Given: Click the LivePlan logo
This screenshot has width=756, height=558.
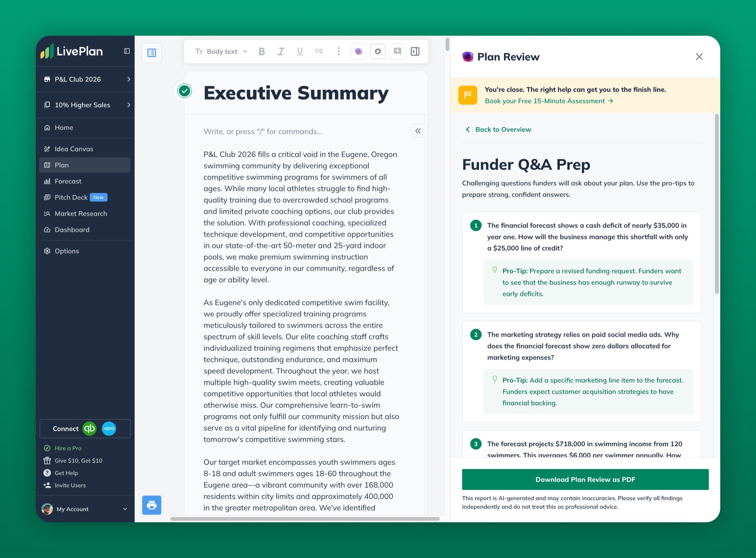Looking at the screenshot, I should (x=71, y=51).
